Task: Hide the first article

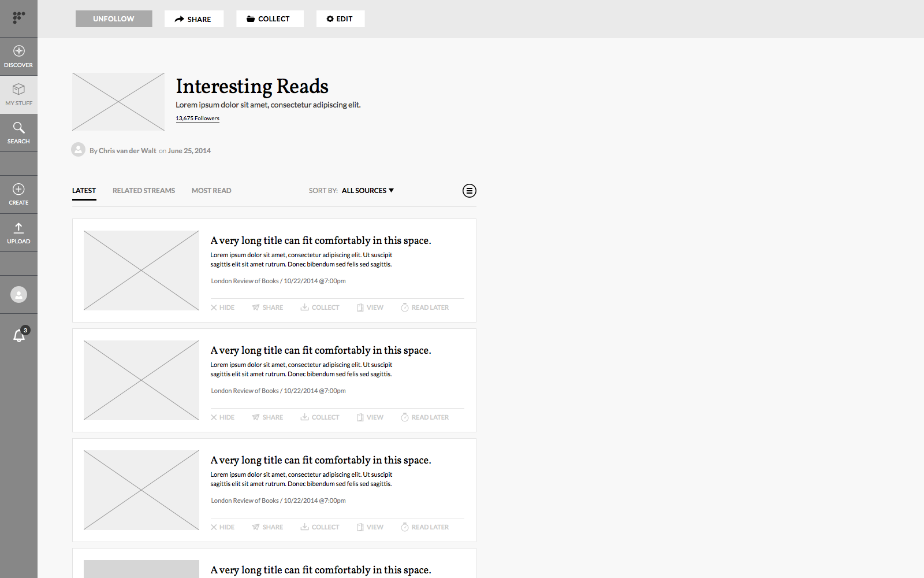Action: click(223, 307)
